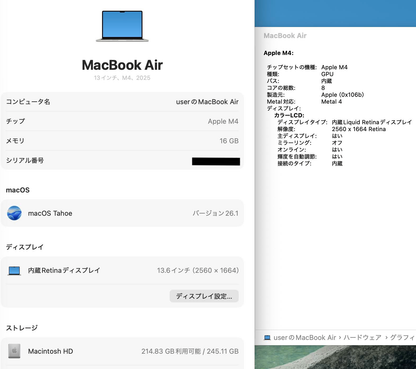The width and height of the screenshot is (416, 369).
Task: Click the ミラーリング value 'オフ'
Action: tap(337, 143)
